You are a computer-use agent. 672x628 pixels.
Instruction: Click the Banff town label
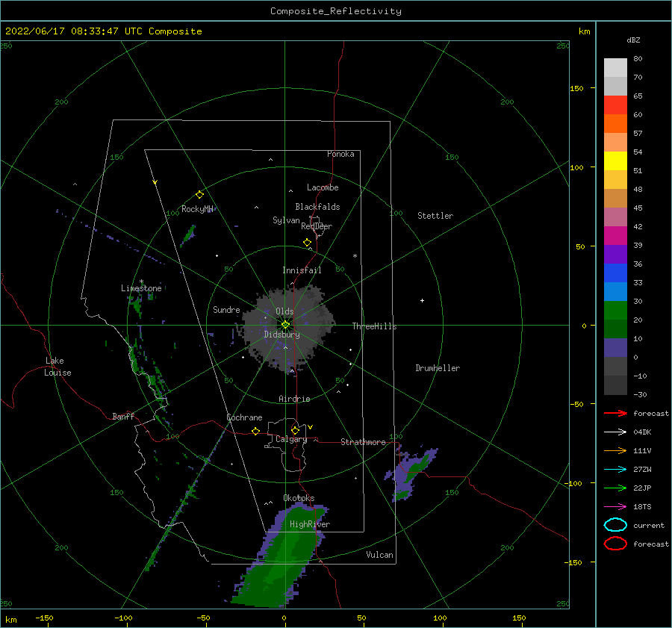click(123, 416)
